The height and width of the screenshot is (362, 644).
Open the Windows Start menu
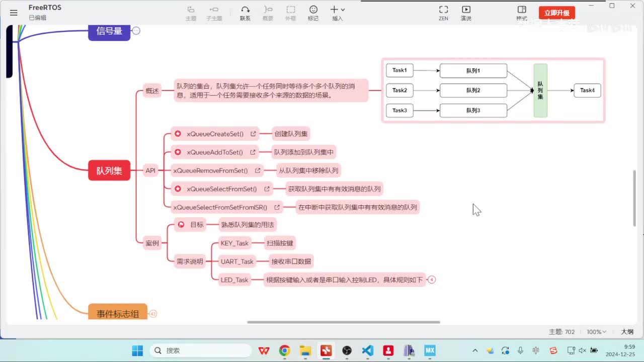coord(137,350)
